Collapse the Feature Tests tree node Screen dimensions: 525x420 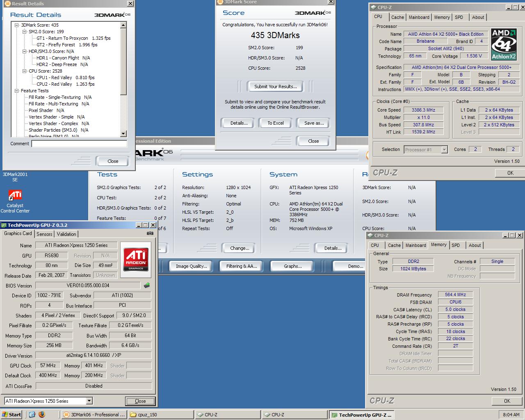[x=17, y=91]
